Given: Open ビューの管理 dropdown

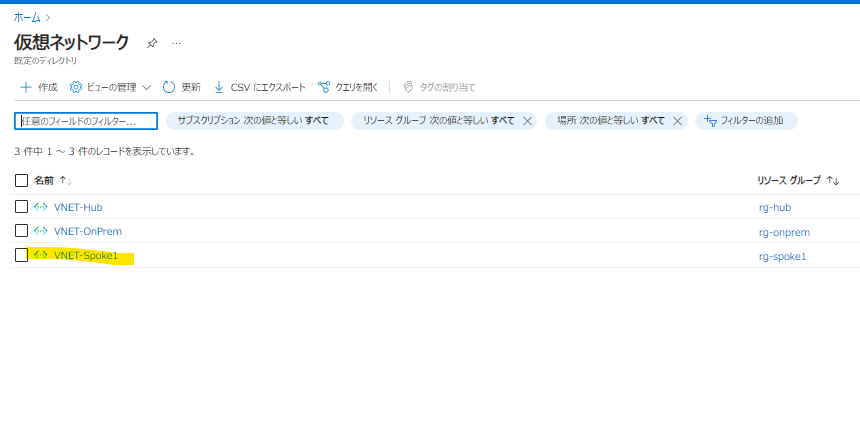Looking at the screenshot, I should coord(110,87).
